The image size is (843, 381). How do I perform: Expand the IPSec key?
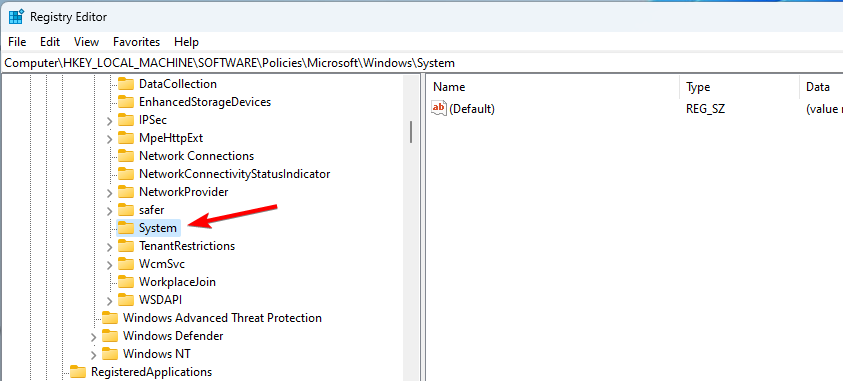click(110, 121)
